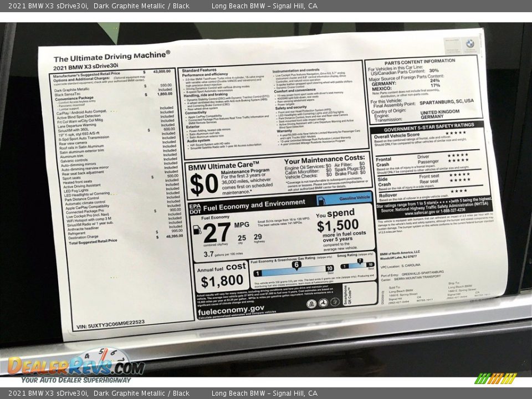Click the 'Dark Graphite Metallic' option row
This screenshot has height=399, width=532.
(x=72, y=90)
